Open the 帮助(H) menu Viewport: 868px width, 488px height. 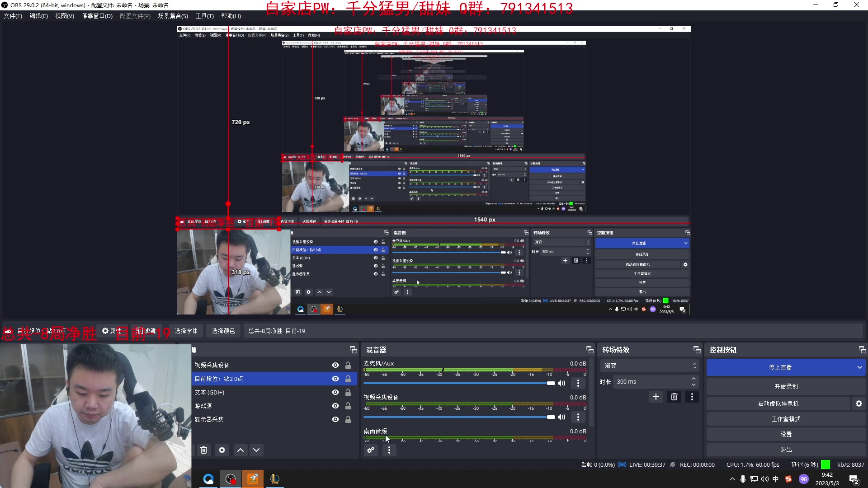pyautogui.click(x=231, y=16)
